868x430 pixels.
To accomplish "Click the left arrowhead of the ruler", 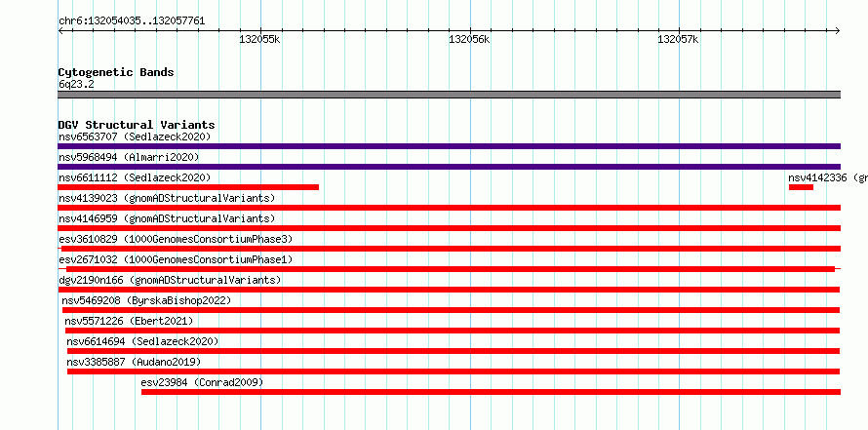I will point(60,30).
